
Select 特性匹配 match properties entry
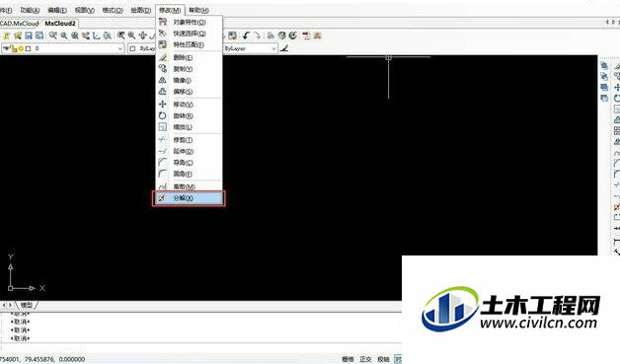pos(189,44)
